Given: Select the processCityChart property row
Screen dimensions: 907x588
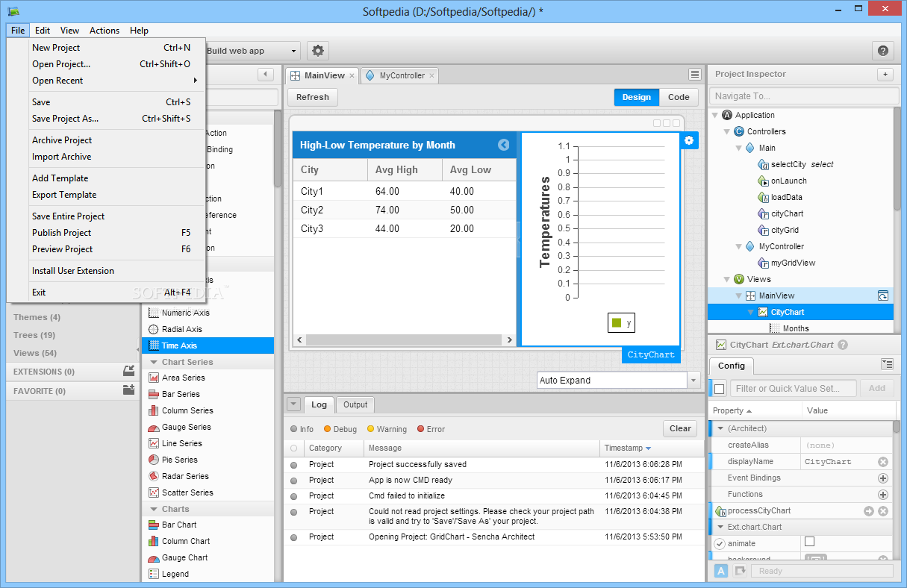Looking at the screenshot, I should (x=800, y=511).
